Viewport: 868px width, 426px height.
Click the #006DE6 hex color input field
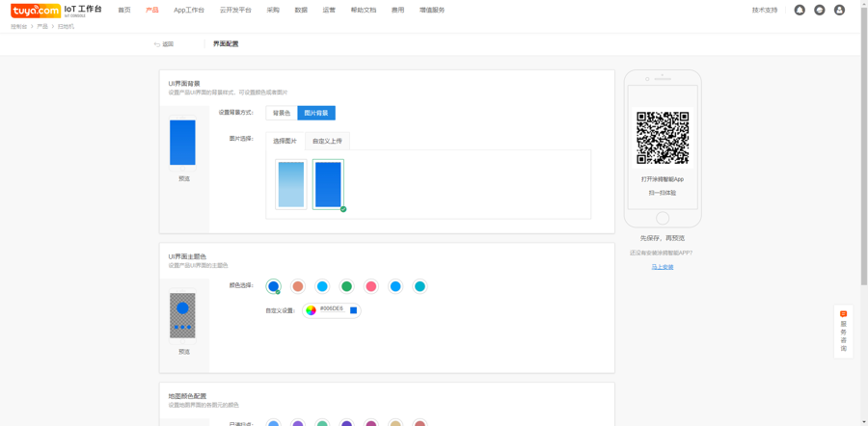(x=333, y=309)
